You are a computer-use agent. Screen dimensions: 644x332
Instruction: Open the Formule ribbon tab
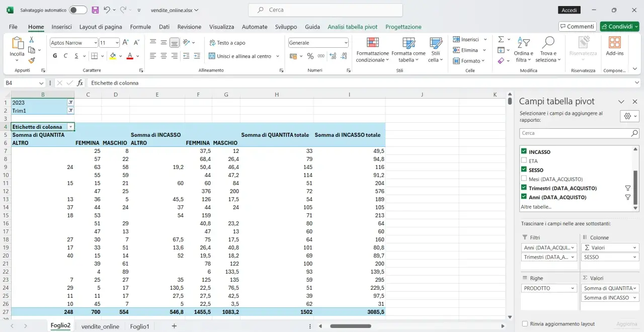[140, 27]
